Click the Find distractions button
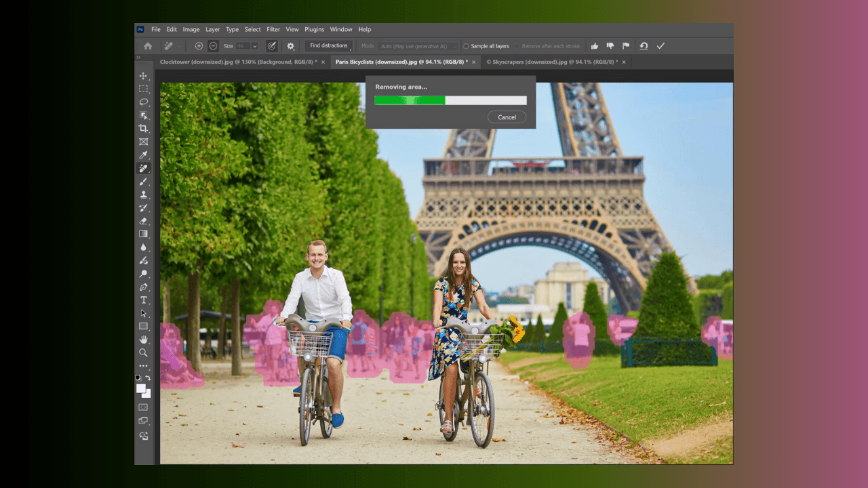Viewport: 868px width, 488px height. (328, 45)
